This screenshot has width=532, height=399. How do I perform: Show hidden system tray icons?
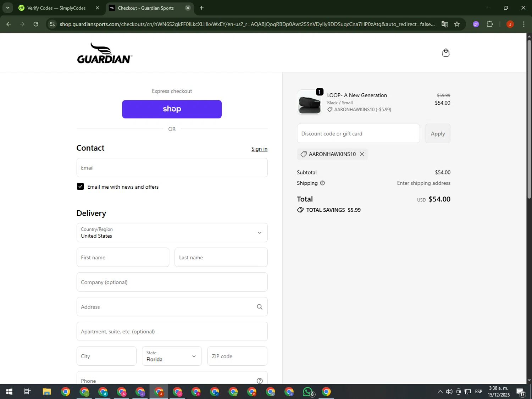pos(440,392)
